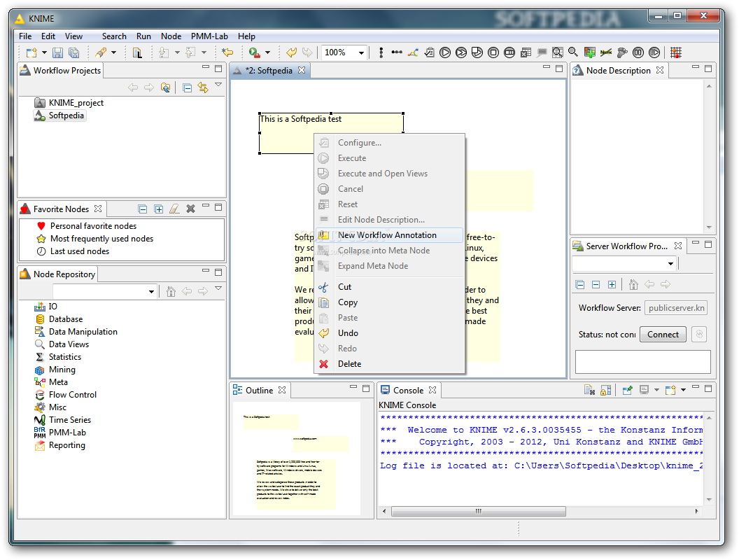Click the Save icon in toolbar
739x560 pixels.
click(57, 52)
